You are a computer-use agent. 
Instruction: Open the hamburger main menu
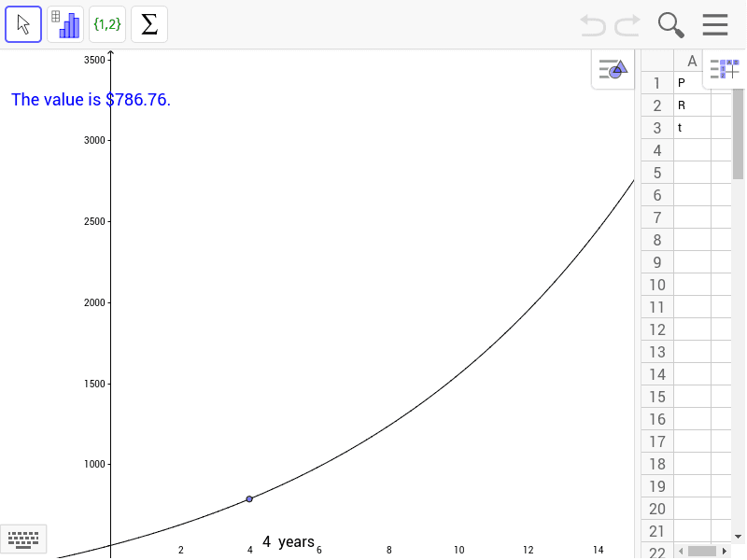coord(715,24)
